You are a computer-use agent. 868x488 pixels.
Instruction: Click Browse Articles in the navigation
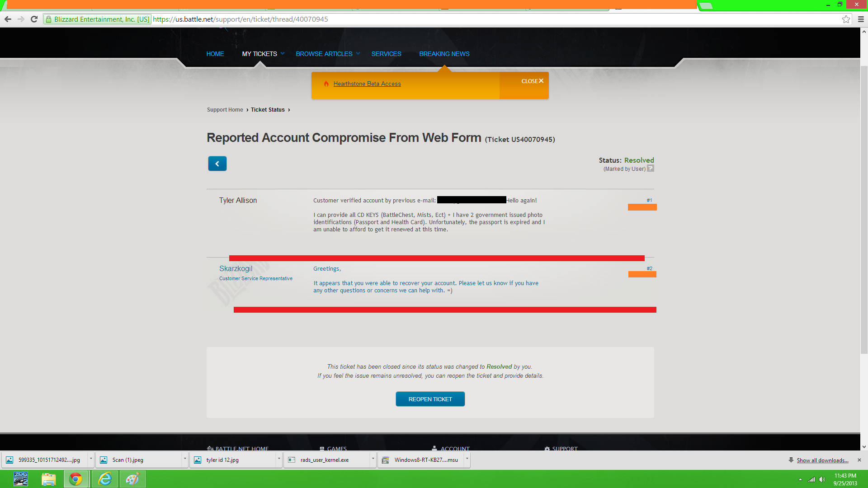click(x=324, y=54)
